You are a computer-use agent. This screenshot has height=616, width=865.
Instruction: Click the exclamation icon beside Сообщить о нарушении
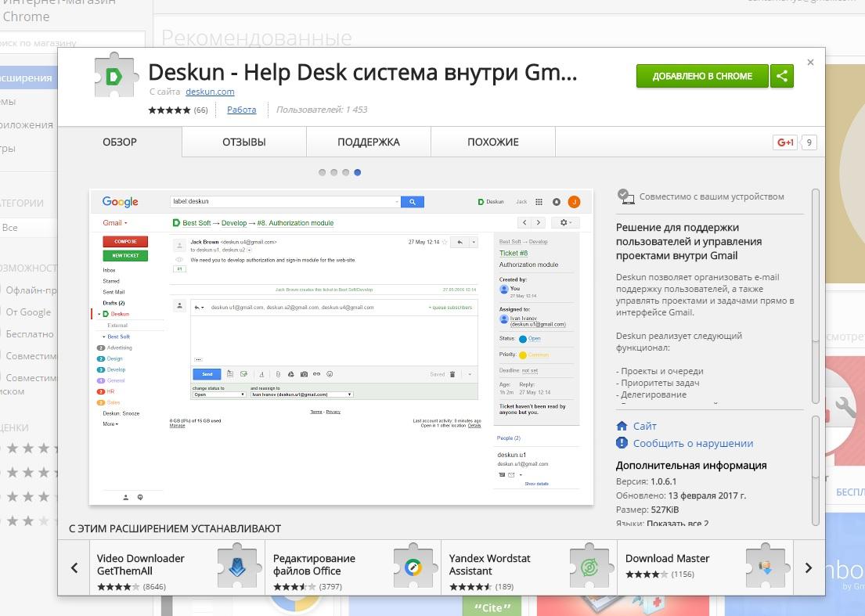[x=622, y=443]
